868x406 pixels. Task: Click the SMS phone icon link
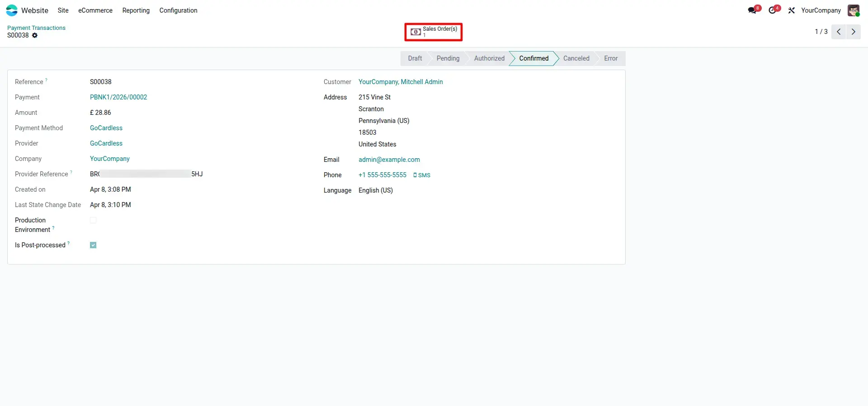pos(422,175)
